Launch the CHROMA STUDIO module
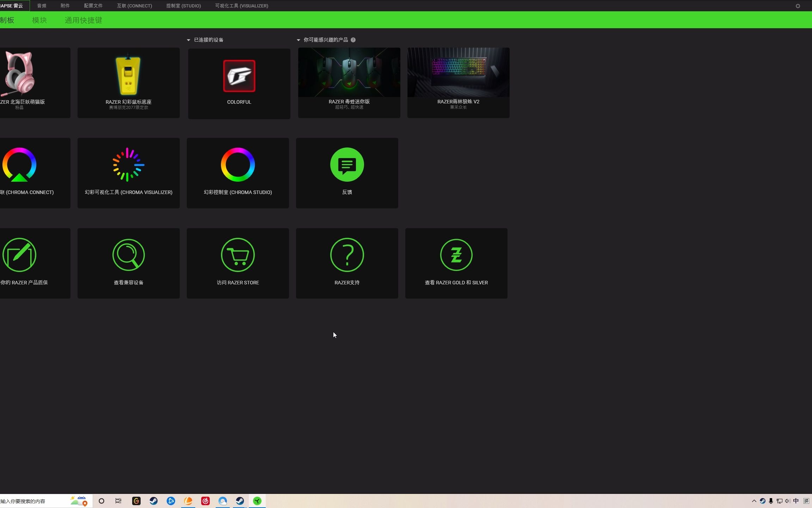Image resolution: width=812 pixels, height=508 pixels. [x=238, y=173]
